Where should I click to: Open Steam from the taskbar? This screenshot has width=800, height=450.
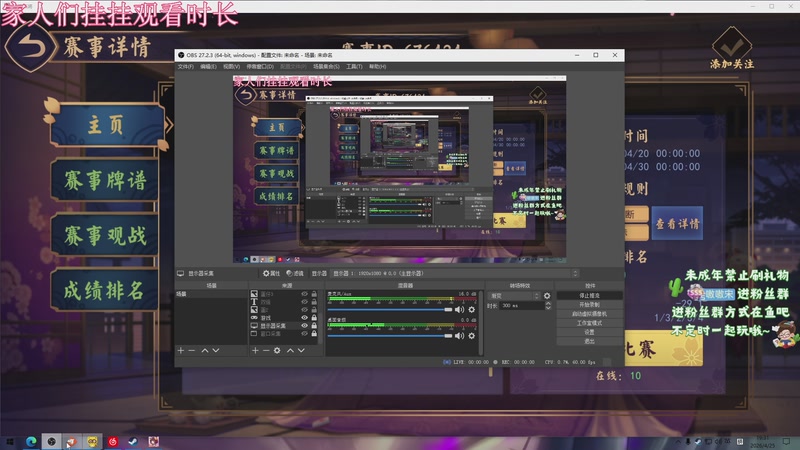(133, 441)
